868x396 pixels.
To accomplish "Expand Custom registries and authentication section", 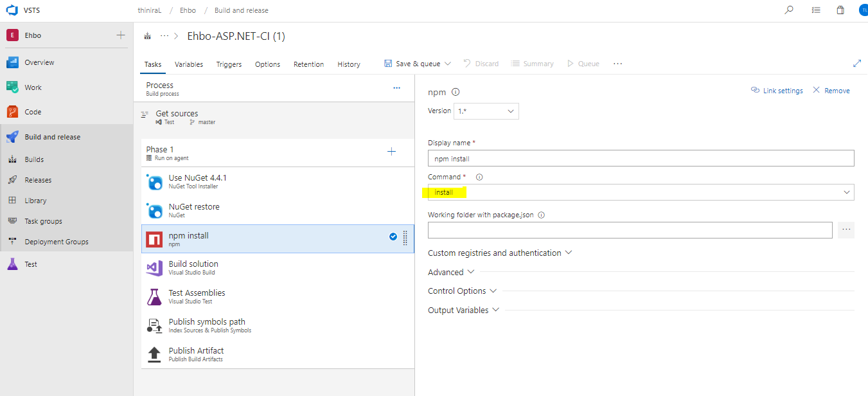I will [x=500, y=253].
